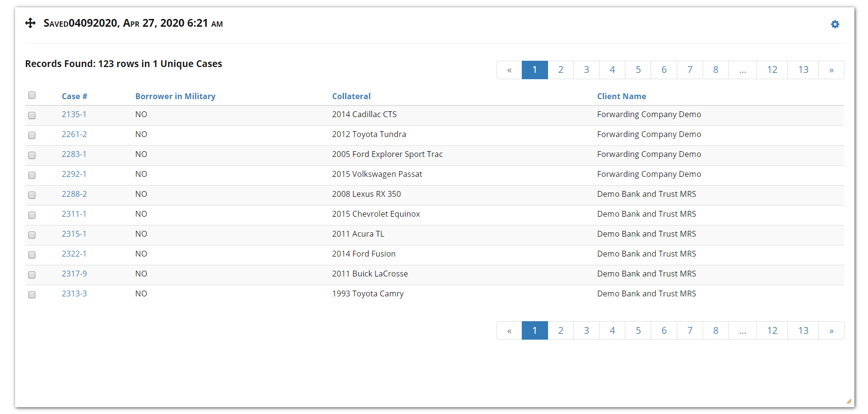Open case link 2315-1

(x=74, y=234)
